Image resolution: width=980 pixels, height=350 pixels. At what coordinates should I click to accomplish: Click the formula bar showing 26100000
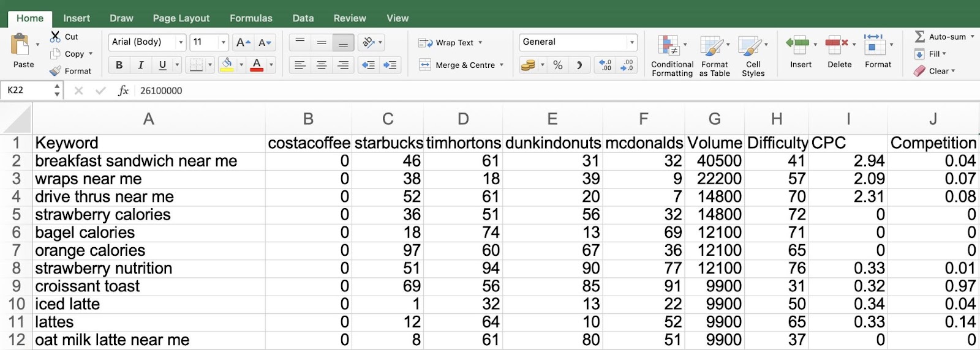click(x=557, y=91)
